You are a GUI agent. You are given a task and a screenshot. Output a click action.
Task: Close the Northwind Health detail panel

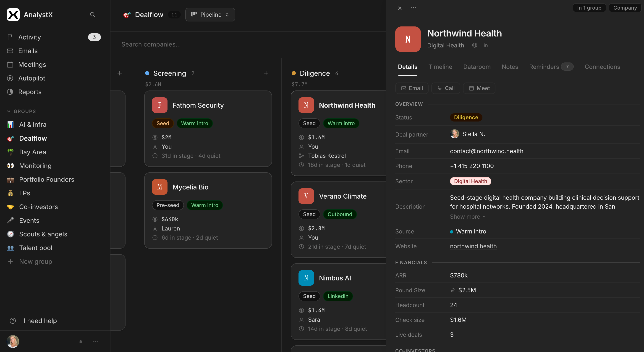pos(400,8)
